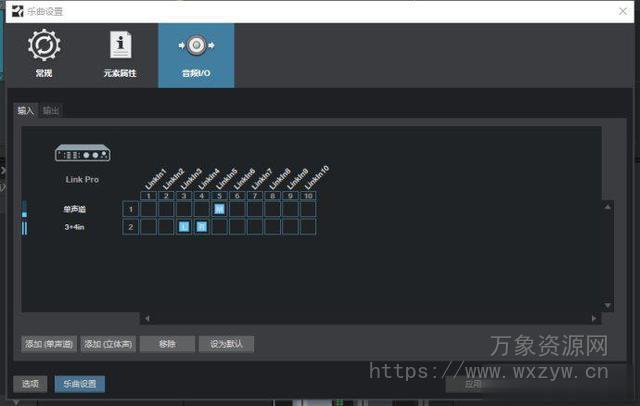The image size is (640, 406).
Task: Click 添加 (单声道) to add mono input
Action: 48,344
